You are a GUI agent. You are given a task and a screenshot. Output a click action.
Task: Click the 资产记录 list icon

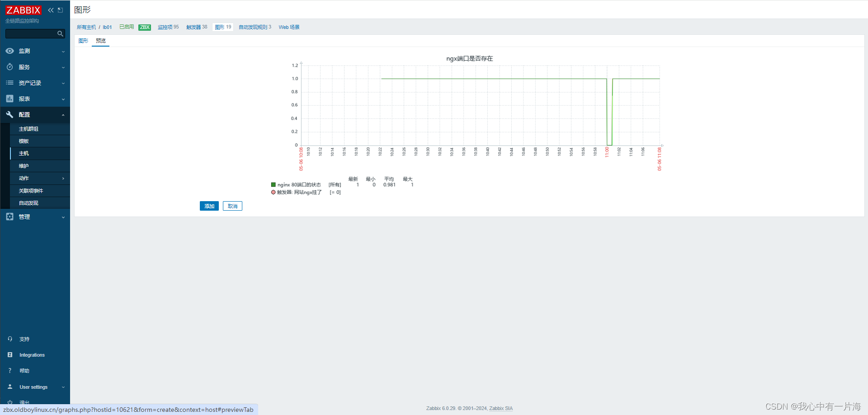coord(9,83)
